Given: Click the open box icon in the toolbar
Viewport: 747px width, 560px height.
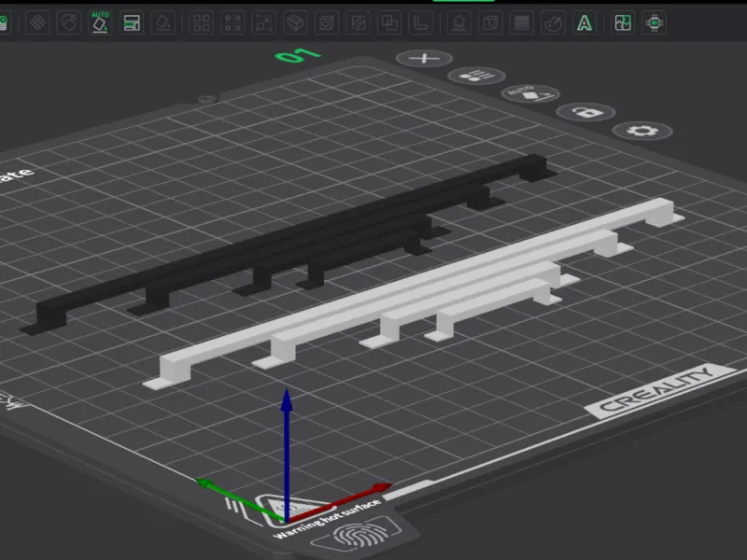Looking at the screenshot, I should 295,22.
